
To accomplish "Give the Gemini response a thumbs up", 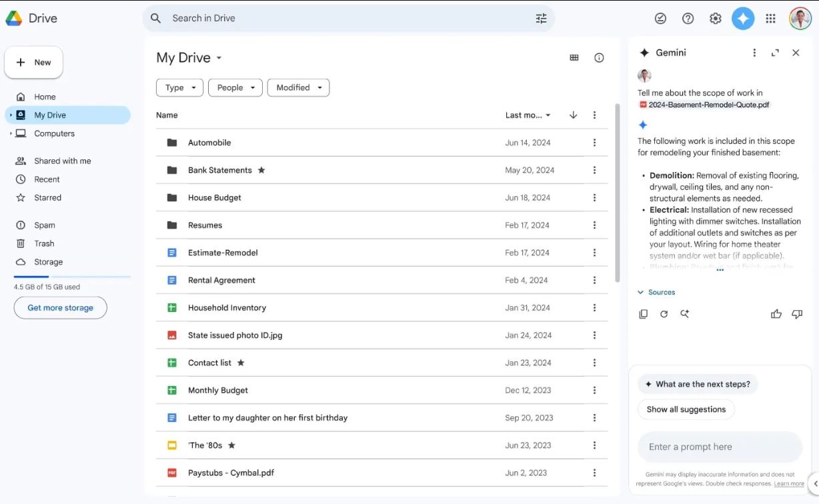I will click(776, 313).
